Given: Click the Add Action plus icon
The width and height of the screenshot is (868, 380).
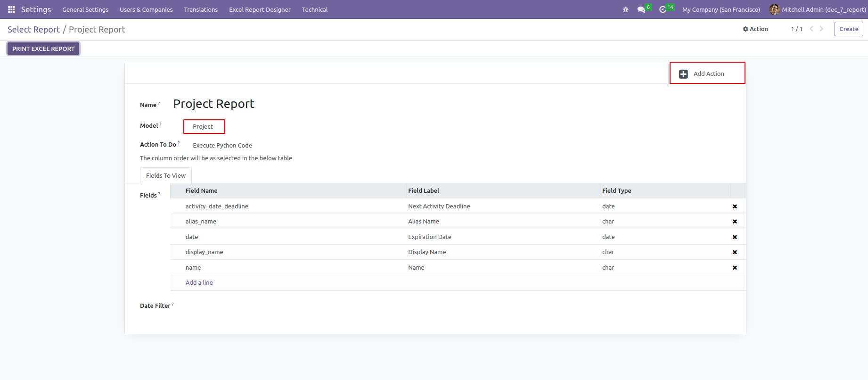Looking at the screenshot, I should point(683,74).
